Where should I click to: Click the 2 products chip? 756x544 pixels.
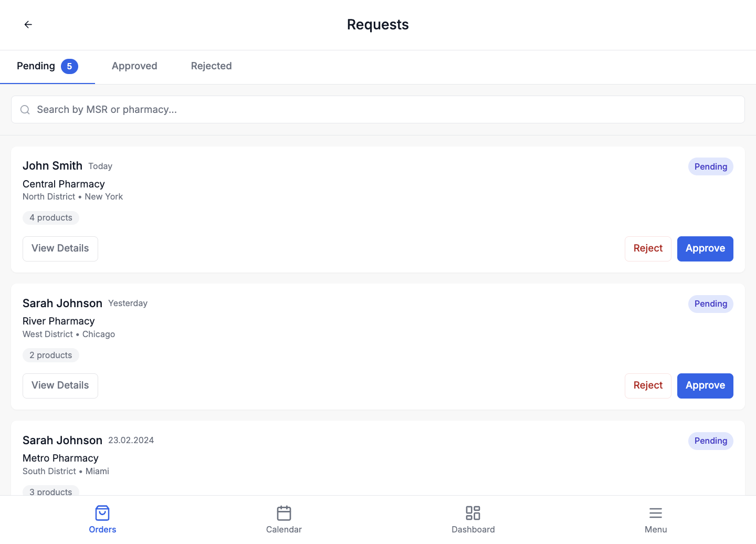(x=51, y=355)
